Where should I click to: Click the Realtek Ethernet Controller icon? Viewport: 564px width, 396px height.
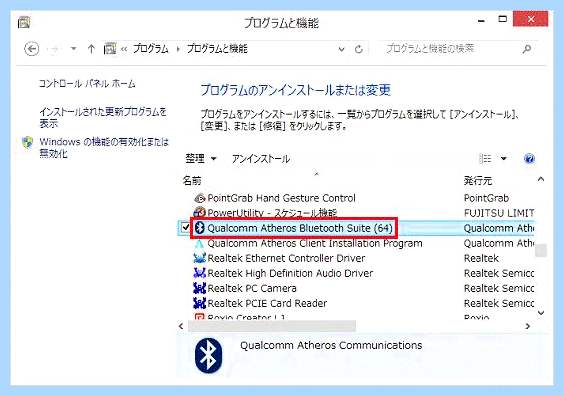pyautogui.click(x=199, y=258)
